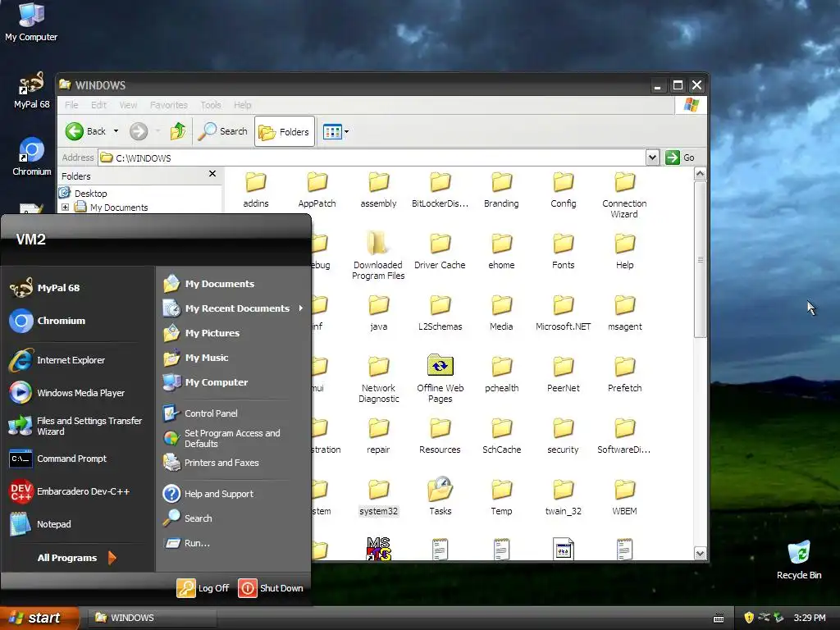Click the Go button
Viewport: 840px width, 630px height.
click(x=680, y=157)
